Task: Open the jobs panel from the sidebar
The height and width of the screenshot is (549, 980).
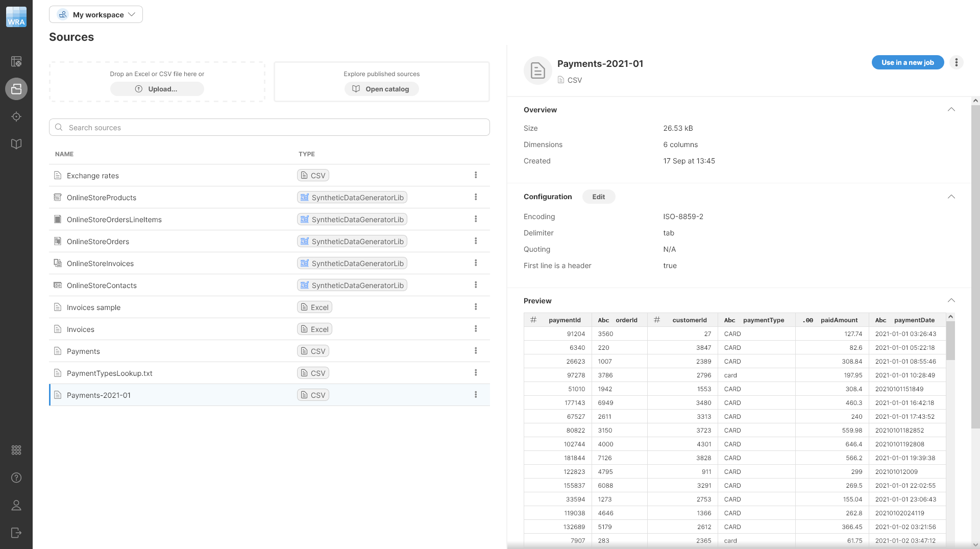Action: [x=16, y=61]
